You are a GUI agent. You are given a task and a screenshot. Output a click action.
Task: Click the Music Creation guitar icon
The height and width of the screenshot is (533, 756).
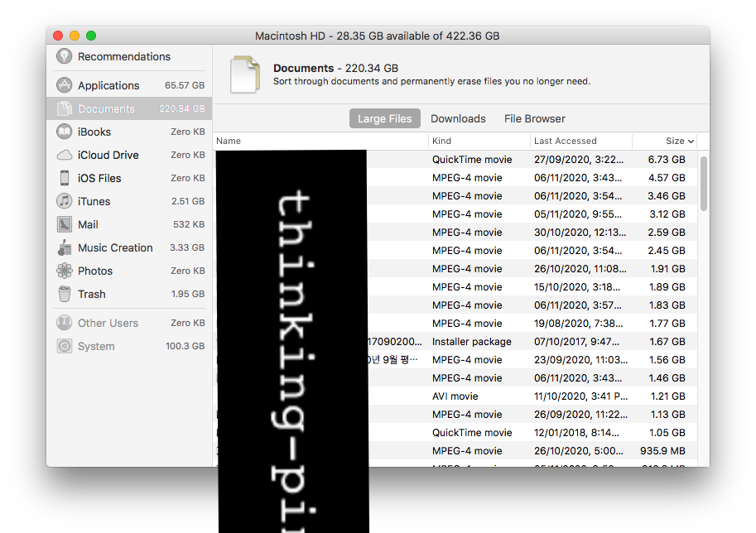tap(64, 247)
